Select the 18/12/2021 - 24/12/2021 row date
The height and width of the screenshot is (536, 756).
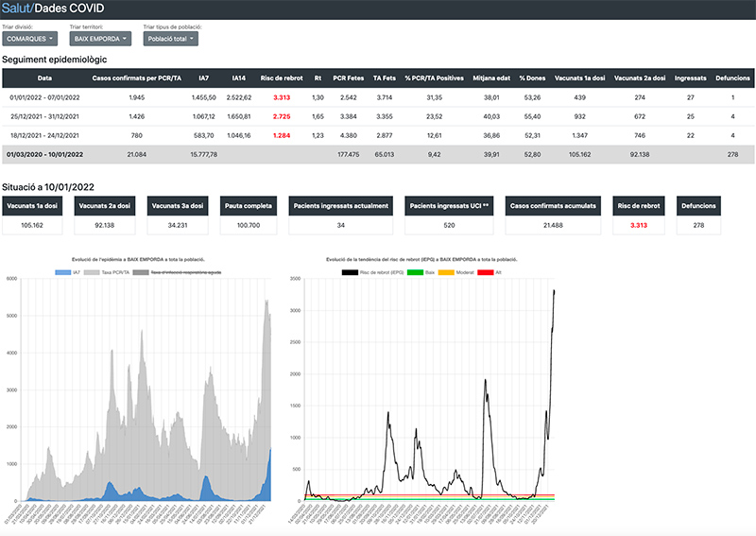(x=44, y=135)
